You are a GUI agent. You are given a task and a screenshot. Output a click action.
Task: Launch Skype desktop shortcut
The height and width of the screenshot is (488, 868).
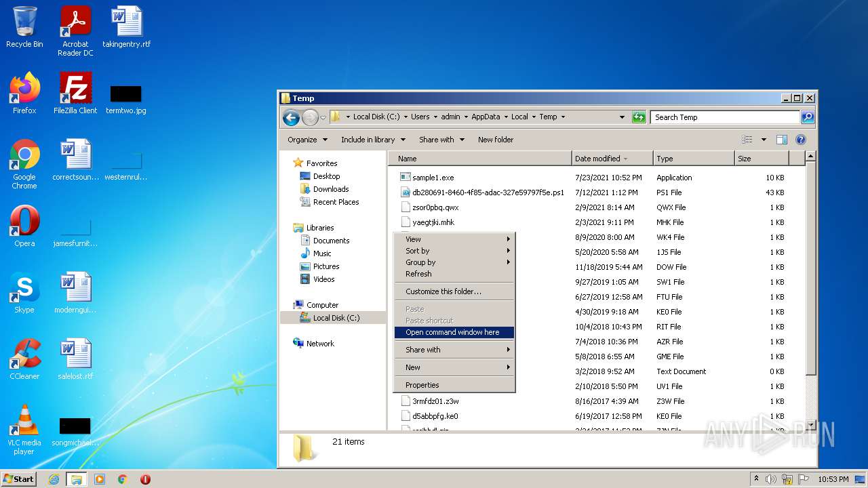pyautogui.click(x=24, y=293)
